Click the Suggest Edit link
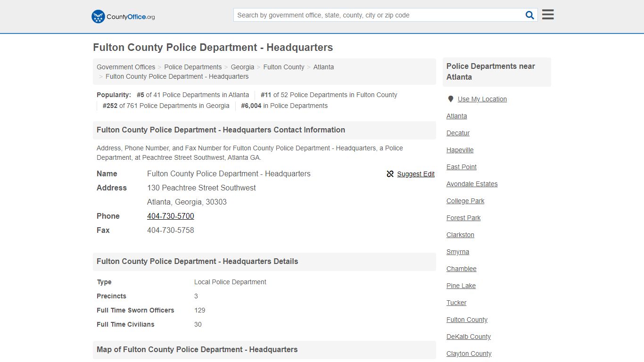The height and width of the screenshot is (362, 644). (x=416, y=174)
